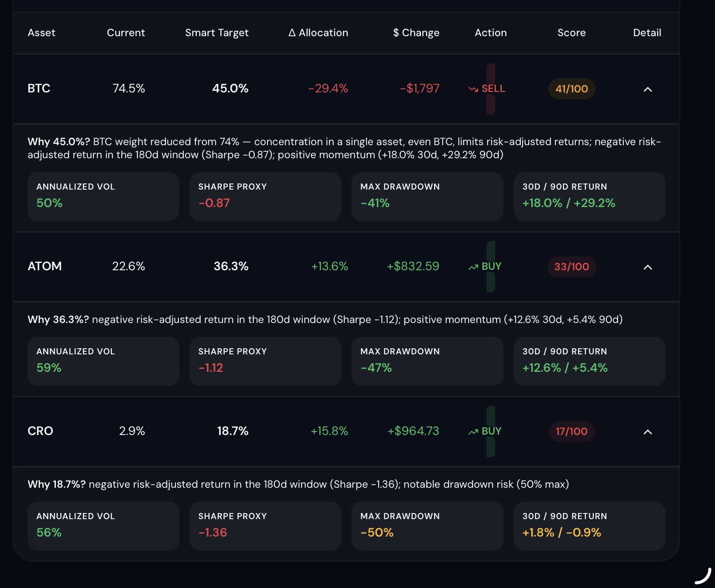Click the Current column header

[x=126, y=33]
